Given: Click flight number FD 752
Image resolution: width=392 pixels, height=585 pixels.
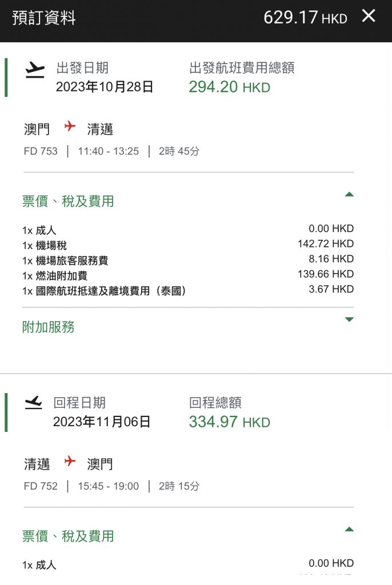Looking at the screenshot, I should pos(41,486).
